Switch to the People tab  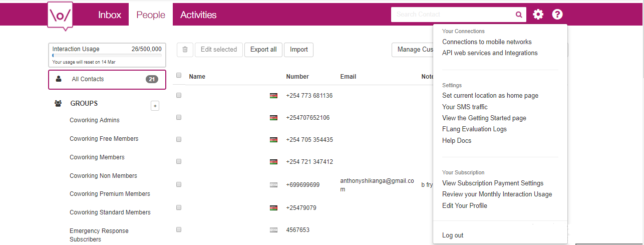click(151, 15)
